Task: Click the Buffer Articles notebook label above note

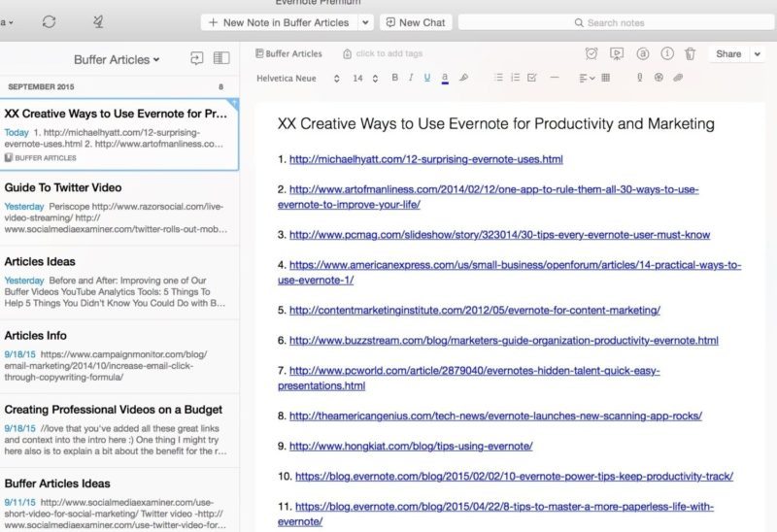Action: pos(288,53)
